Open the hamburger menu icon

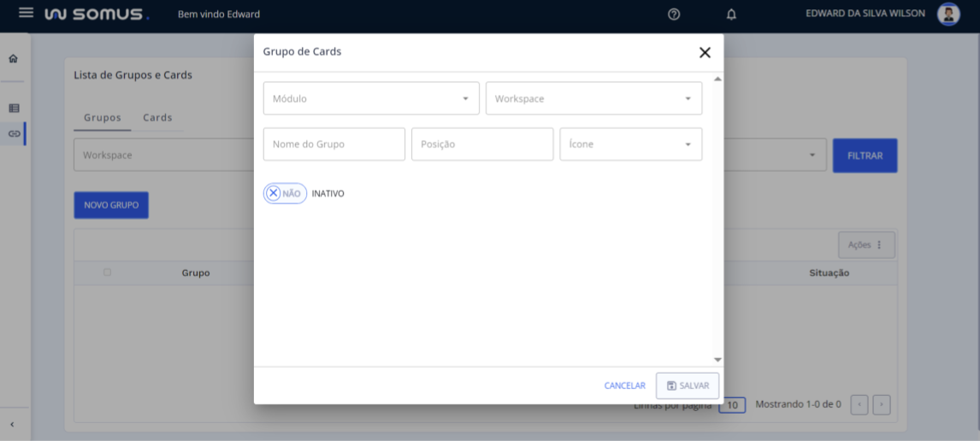(26, 14)
